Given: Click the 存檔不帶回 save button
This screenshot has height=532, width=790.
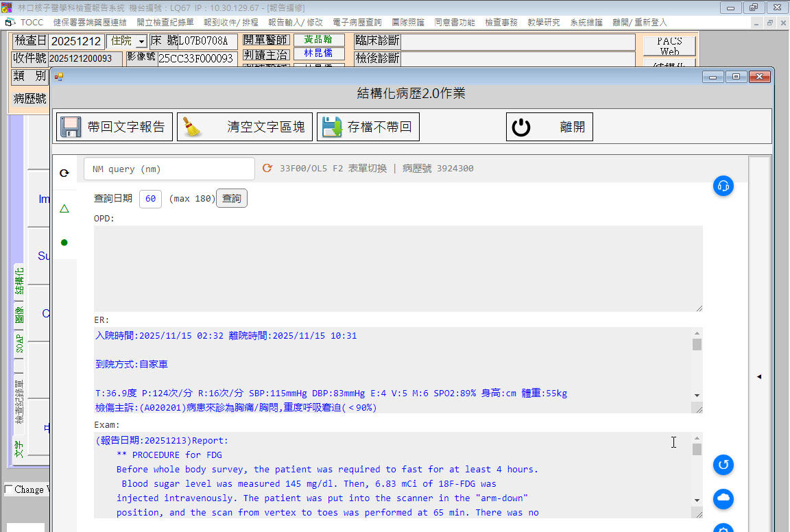Looking at the screenshot, I should [x=368, y=127].
